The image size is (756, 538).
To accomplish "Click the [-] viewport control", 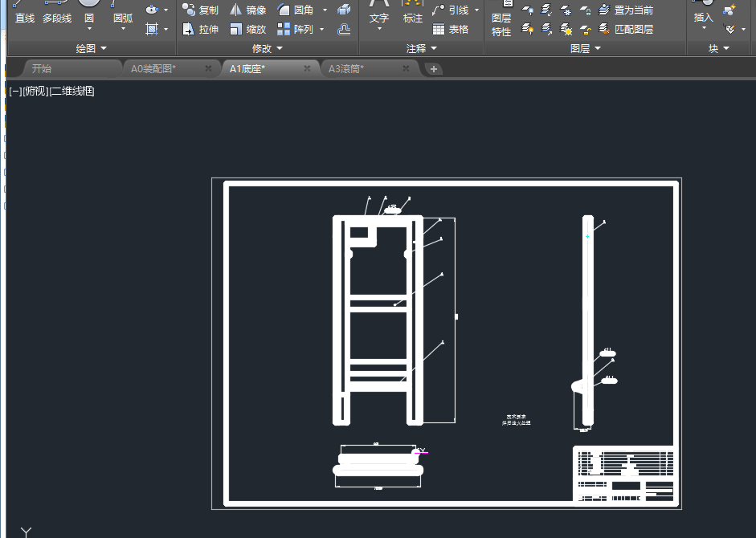I will click(15, 91).
